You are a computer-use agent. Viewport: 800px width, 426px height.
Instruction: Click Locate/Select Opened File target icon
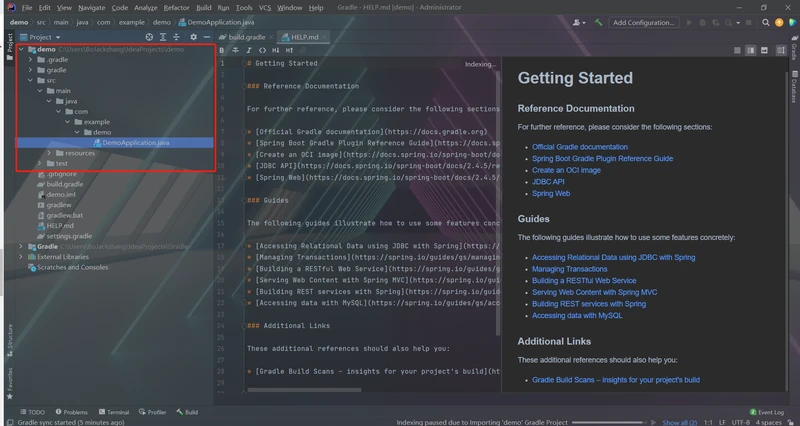(149, 37)
